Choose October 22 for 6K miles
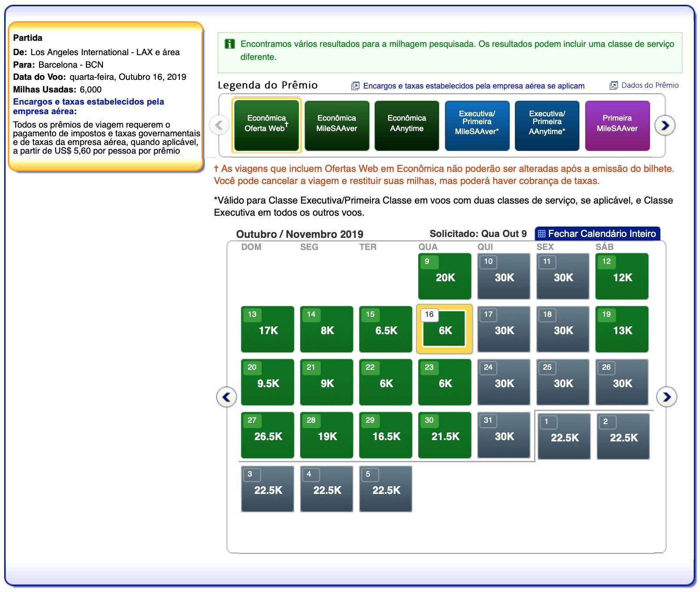The width and height of the screenshot is (700, 592). click(386, 382)
